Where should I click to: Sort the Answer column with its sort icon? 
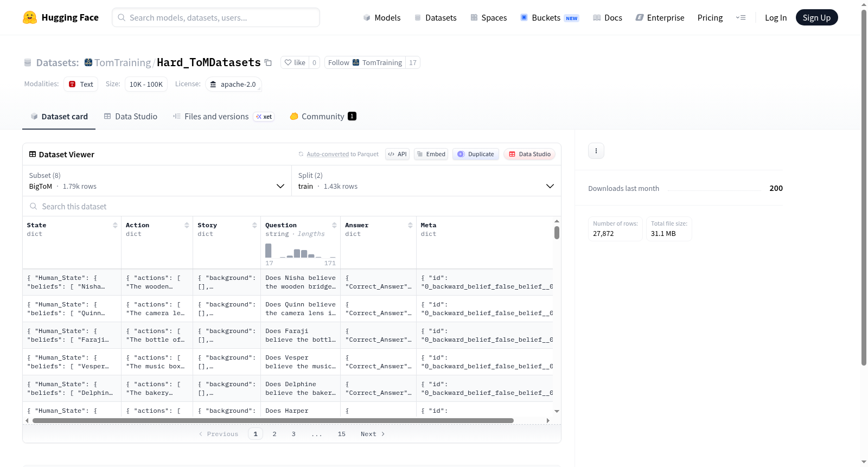[x=410, y=225]
